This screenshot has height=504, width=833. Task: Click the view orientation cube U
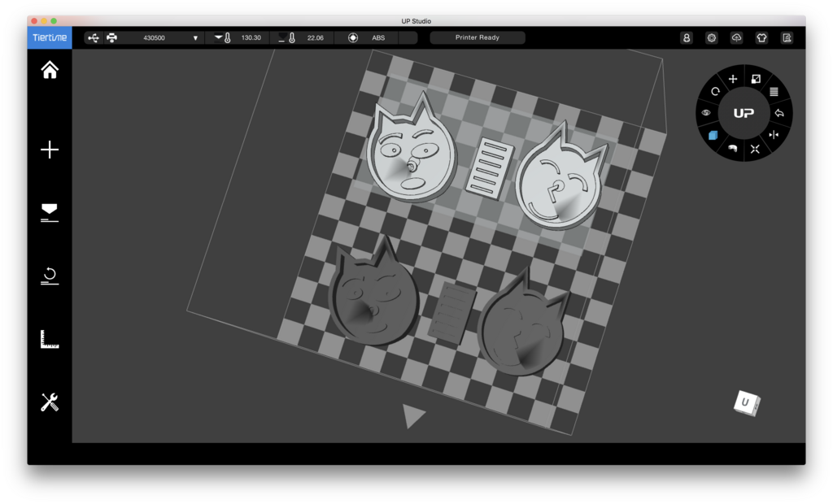click(747, 403)
